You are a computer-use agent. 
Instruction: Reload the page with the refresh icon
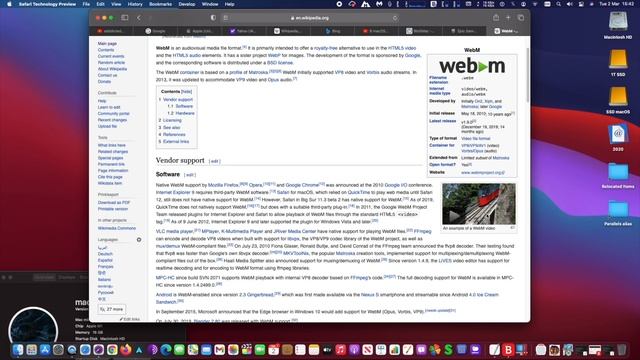click(395, 18)
